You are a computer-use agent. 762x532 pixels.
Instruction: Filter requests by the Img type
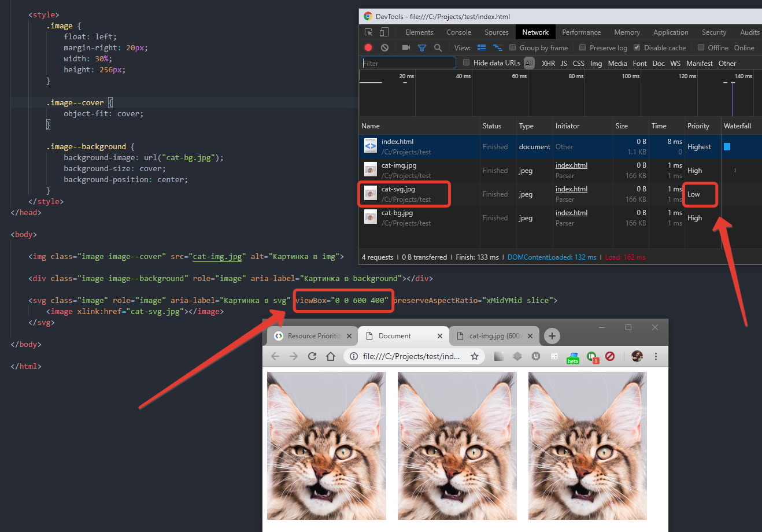(596, 64)
